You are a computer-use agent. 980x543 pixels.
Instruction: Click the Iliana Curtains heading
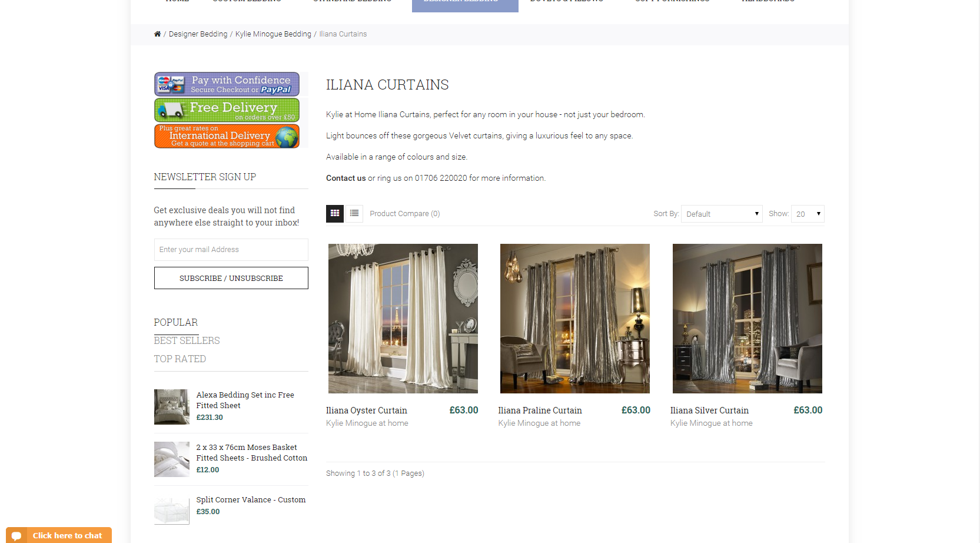click(x=387, y=85)
